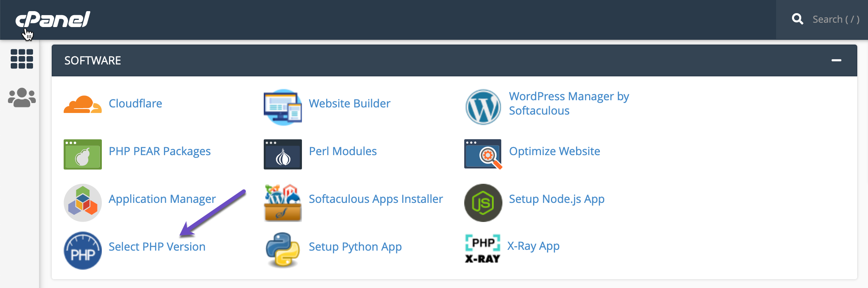Image resolution: width=868 pixels, height=288 pixels.
Task: Click the cPanel logo
Action: [x=53, y=19]
